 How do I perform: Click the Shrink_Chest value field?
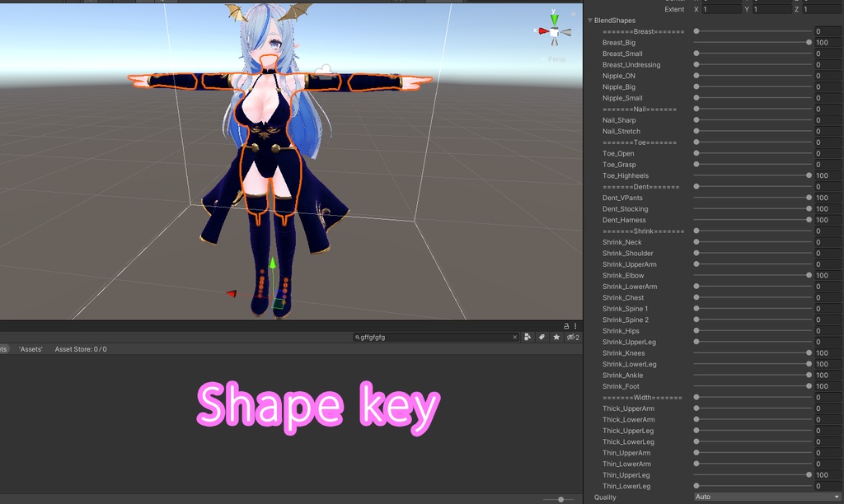[x=828, y=297]
